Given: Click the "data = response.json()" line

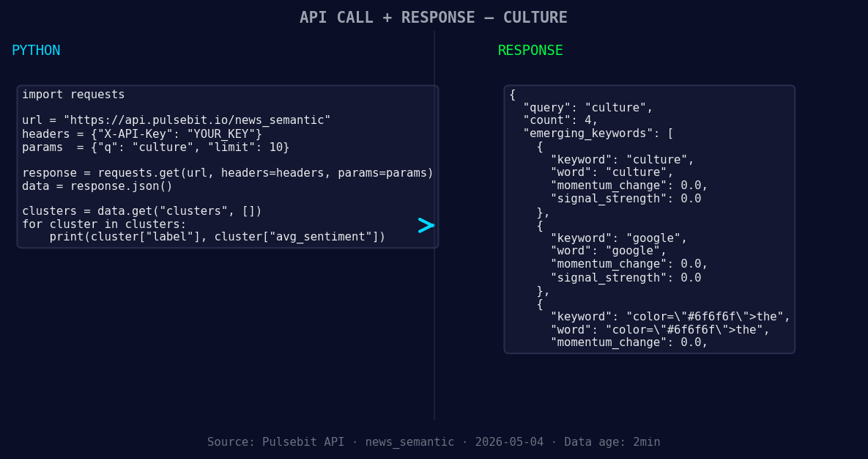Looking at the screenshot, I should pyautogui.click(x=97, y=186).
